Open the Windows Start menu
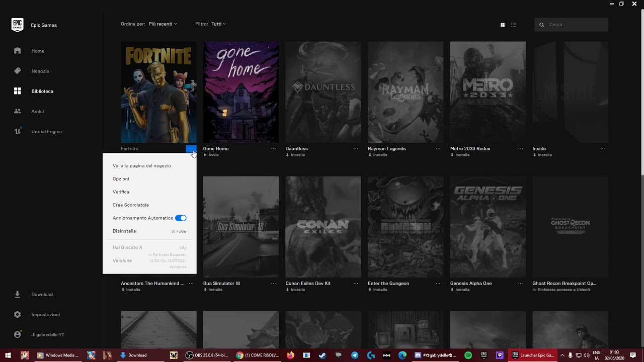Viewport: 644px width, 362px height. [x=8, y=355]
